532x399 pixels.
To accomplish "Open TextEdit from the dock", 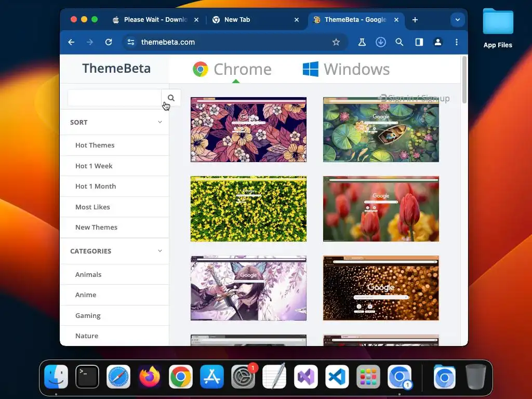I will [x=274, y=377].
